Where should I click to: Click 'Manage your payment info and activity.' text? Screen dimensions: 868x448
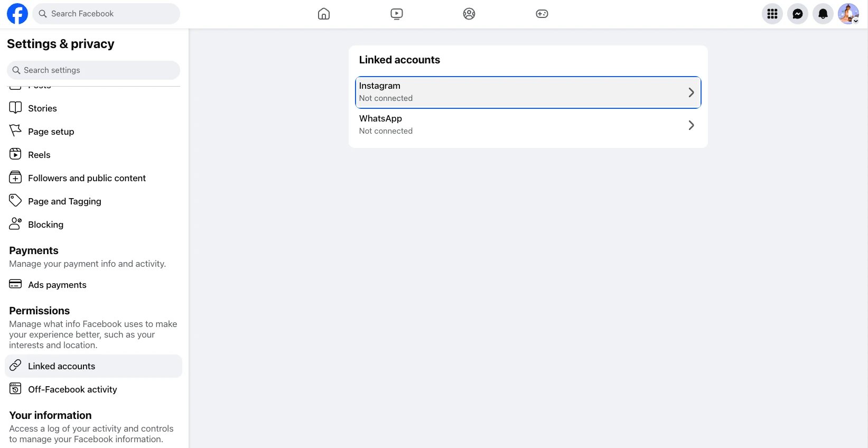click(88, 264)
